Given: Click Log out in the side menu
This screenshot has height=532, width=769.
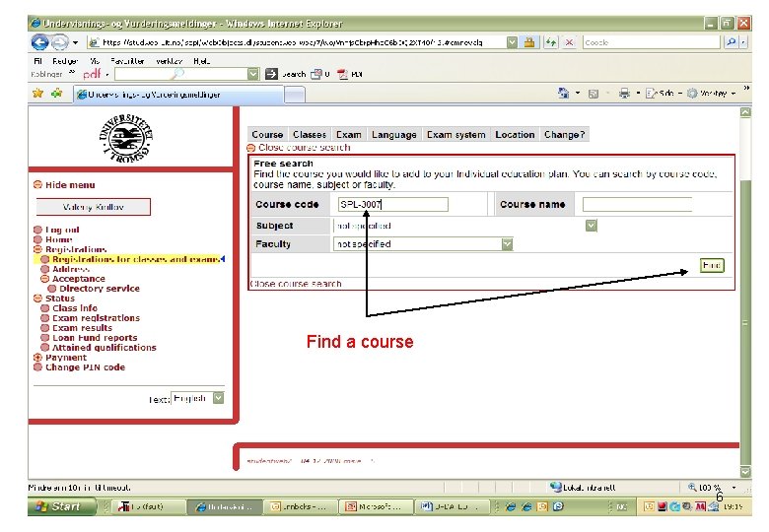Looking at the screenshot, I should coord(62,230).
